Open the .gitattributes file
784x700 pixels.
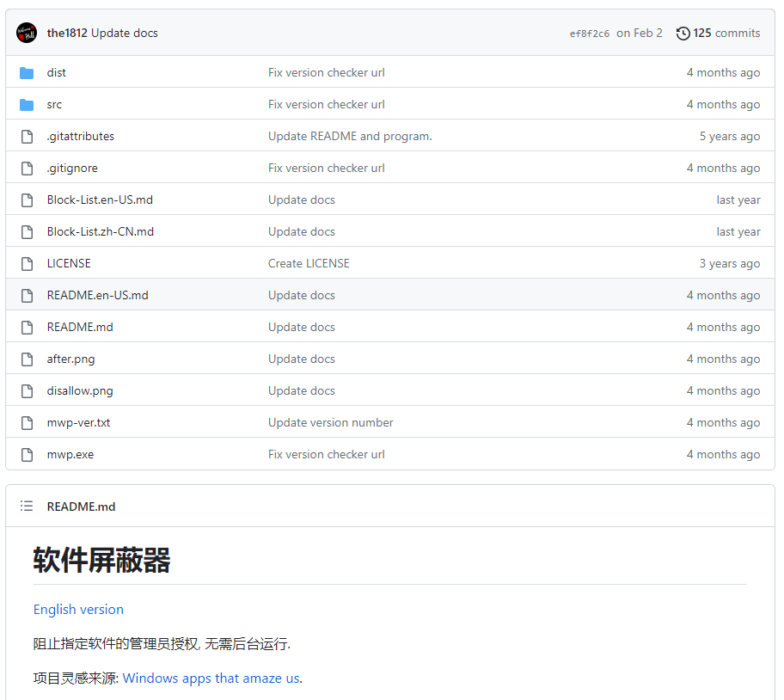(81, 137)
